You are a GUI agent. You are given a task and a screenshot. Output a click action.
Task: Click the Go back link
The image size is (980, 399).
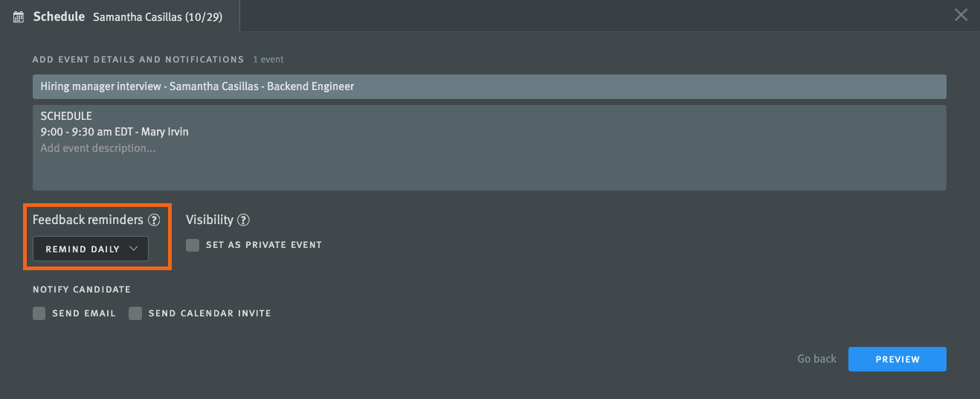tap(817, 359)
